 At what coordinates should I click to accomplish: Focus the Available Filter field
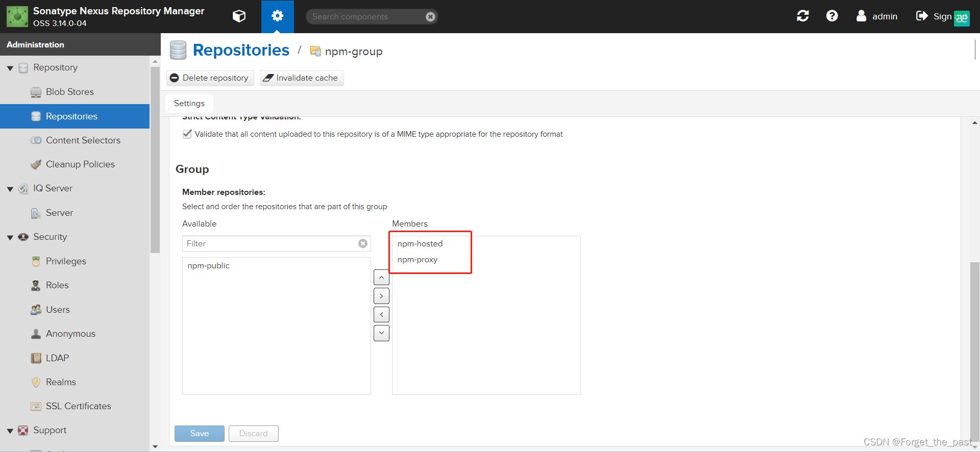coord(271,244)
